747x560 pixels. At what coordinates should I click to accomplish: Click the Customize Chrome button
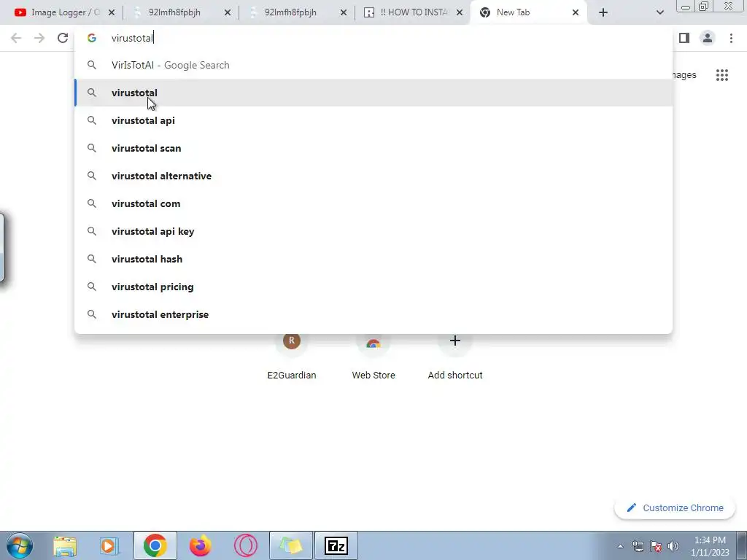(675, 507)
